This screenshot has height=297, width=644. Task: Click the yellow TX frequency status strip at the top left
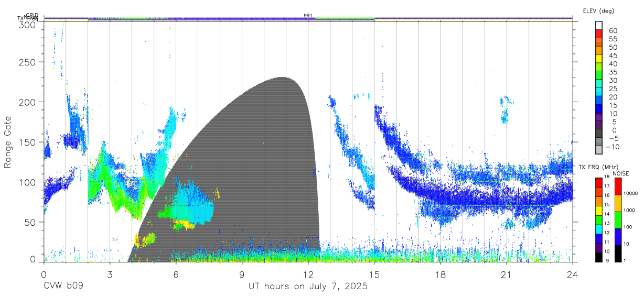[66, 20]
